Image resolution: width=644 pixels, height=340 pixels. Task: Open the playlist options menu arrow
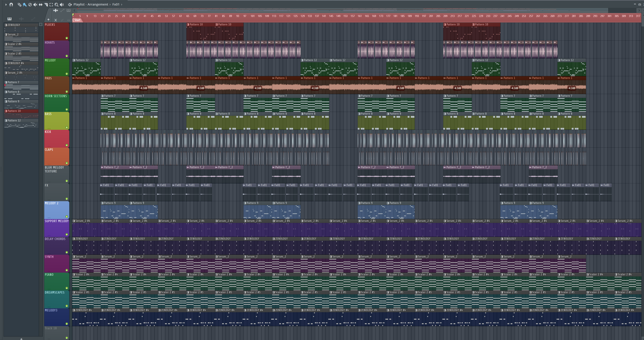[x=6, y=5]
